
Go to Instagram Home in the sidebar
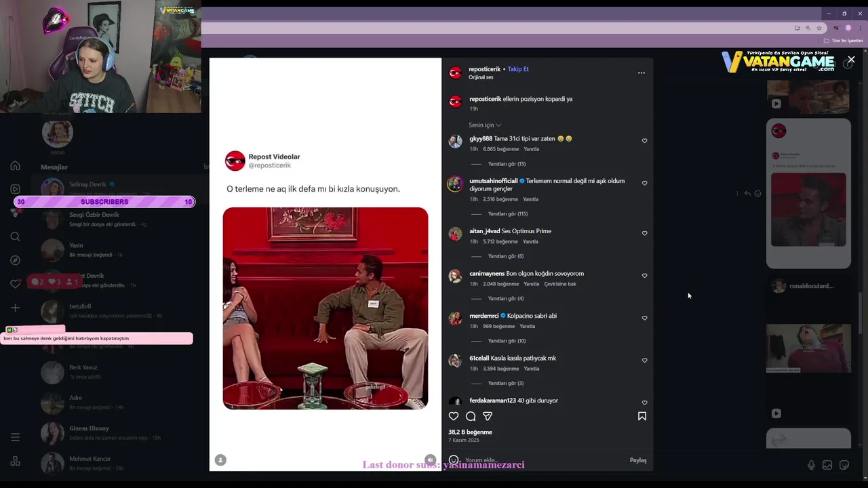15,165
